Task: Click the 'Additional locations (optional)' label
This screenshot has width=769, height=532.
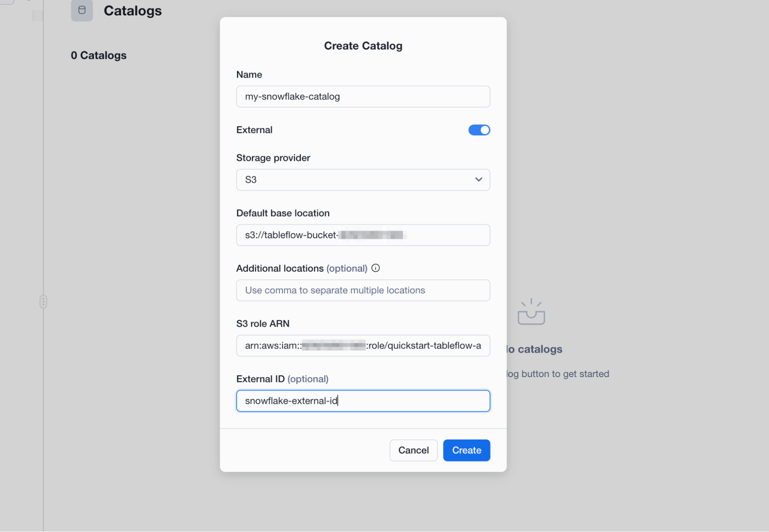Action: tap(302, 268)
